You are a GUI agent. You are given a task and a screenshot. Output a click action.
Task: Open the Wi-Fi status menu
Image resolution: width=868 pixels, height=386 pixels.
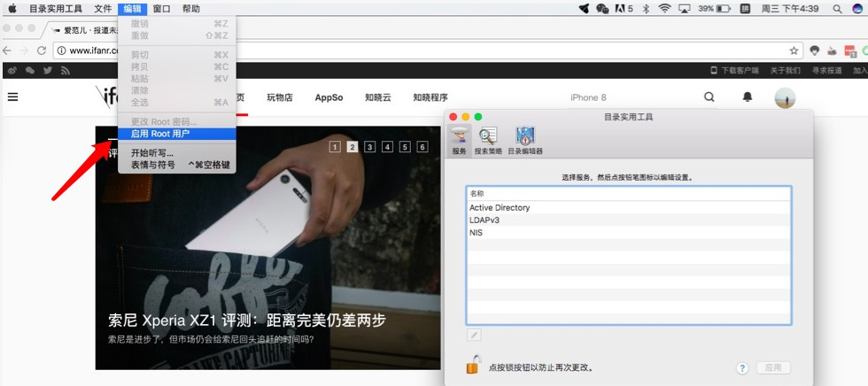point(664,8)
